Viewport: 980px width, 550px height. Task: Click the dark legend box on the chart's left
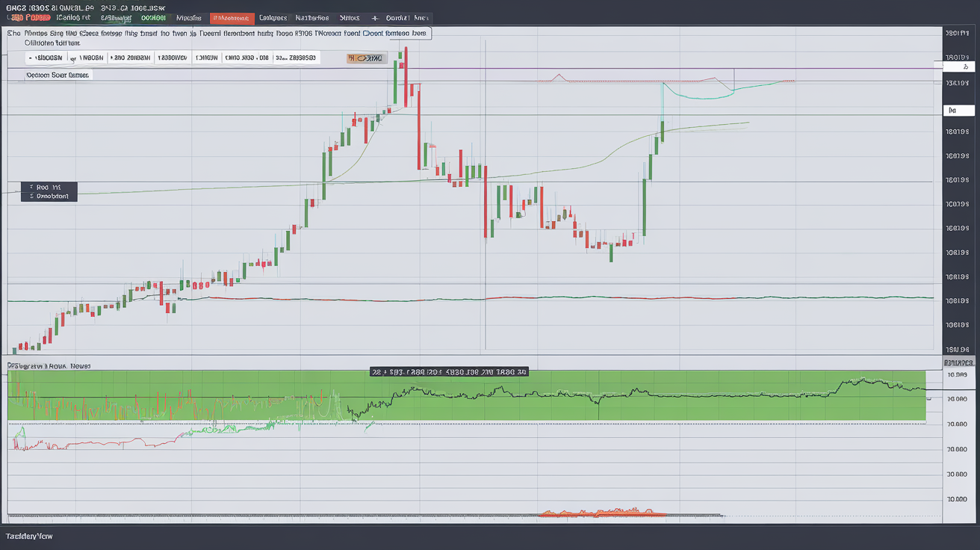(x=49, y=191)
